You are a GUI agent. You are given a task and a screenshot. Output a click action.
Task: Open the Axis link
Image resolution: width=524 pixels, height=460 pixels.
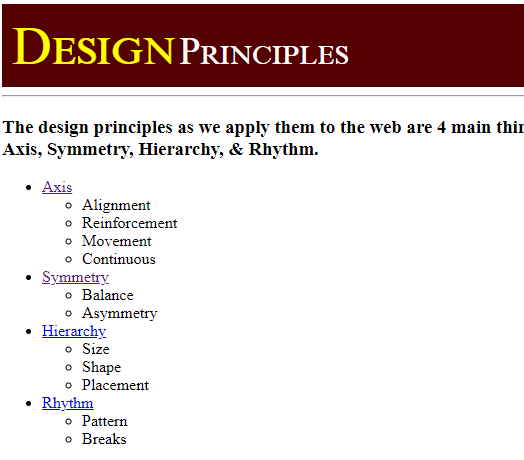(57, 187)
